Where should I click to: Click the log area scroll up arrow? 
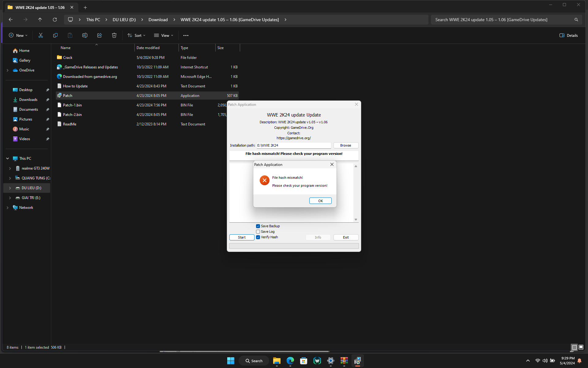click(356, 166)
